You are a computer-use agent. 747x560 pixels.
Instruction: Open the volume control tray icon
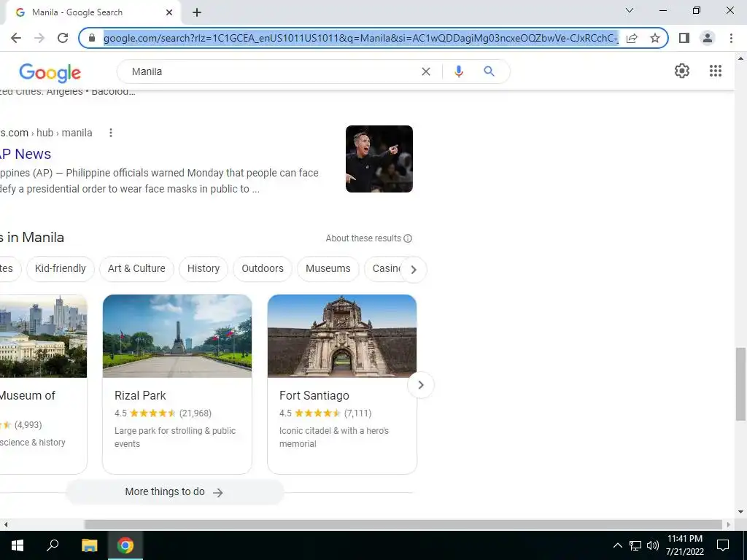coord(652,545)
